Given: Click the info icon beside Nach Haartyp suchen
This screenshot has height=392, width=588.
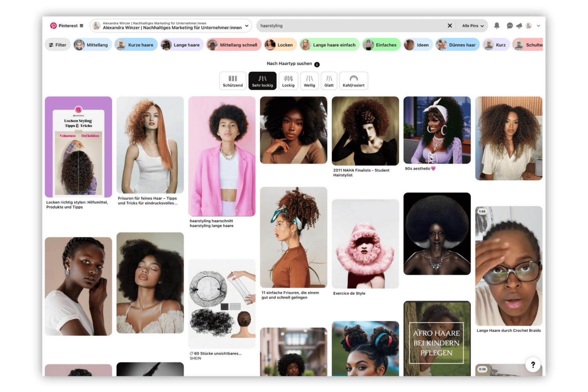Looking at the screenshot, I should click(x=317, y=64).
